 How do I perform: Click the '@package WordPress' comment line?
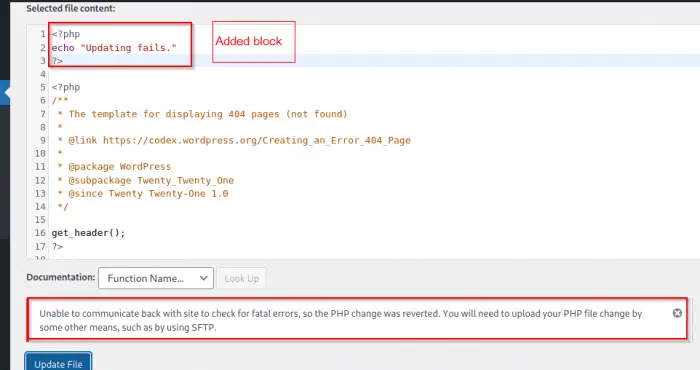pyautogui.click(x=114, y=166)
